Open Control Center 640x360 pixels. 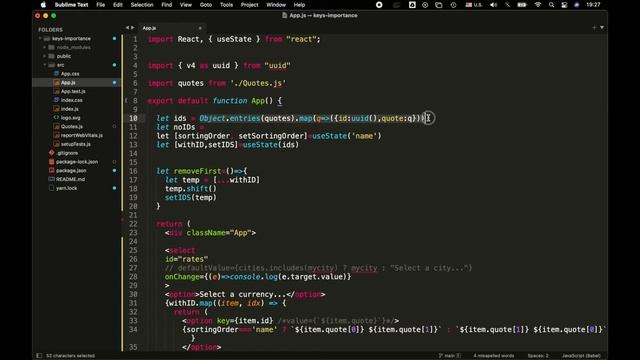564,5
